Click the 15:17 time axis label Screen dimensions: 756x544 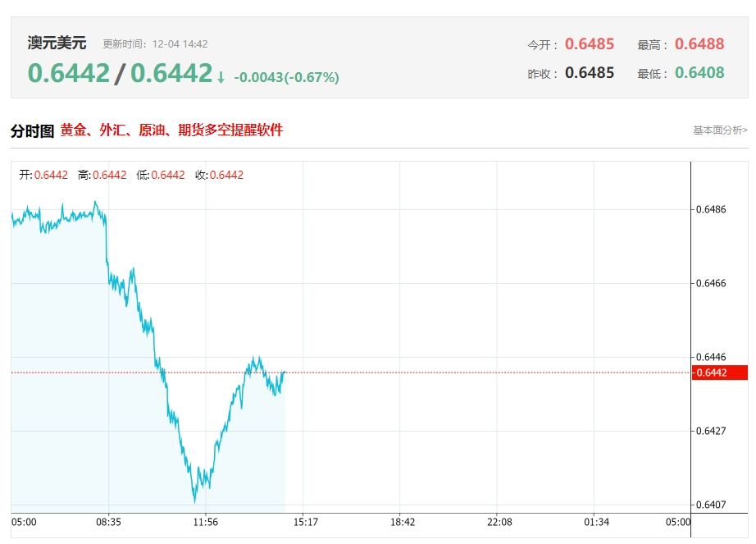click(x=305, y=522)
